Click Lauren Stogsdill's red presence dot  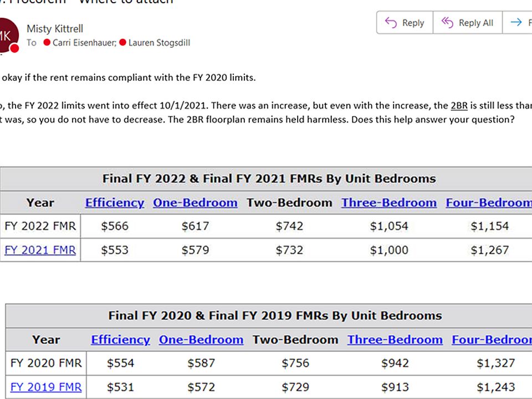123,43
